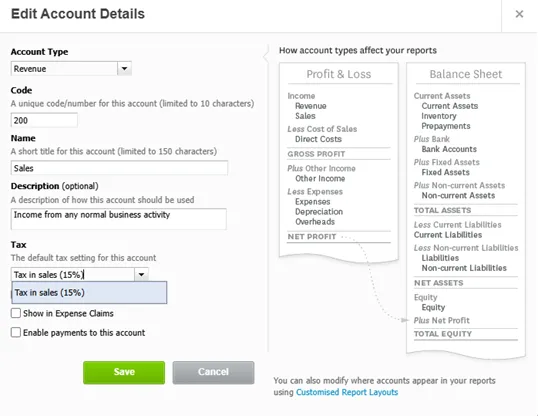The image size is (538, 416).
Task: Expand the Tax dropdown arrow
Action: [141, 275]
